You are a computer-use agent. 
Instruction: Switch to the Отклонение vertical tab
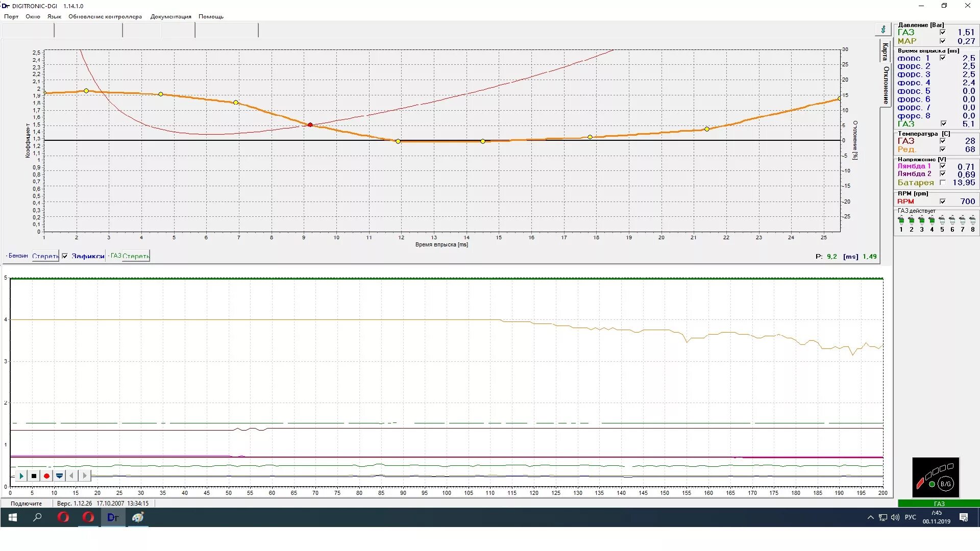886,85
